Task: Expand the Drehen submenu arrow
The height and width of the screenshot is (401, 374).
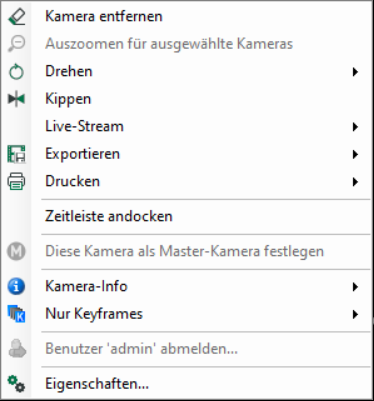Action: tap(355, 72)
